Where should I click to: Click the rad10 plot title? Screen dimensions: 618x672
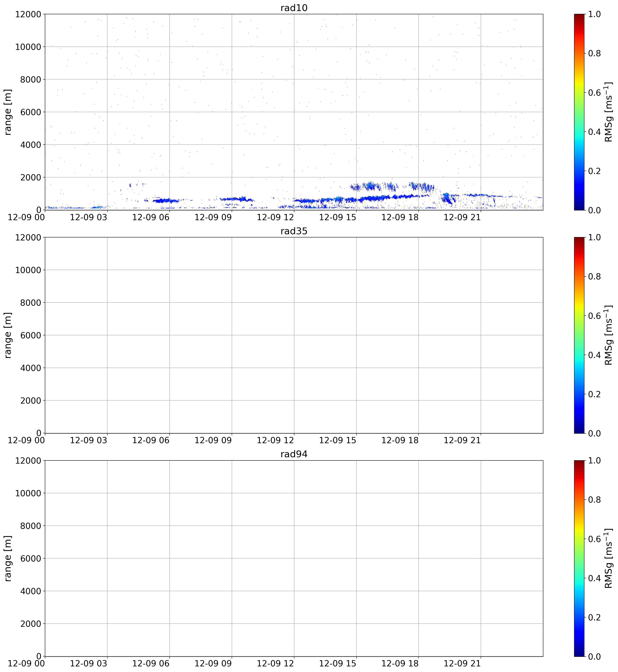click(294, 8)
